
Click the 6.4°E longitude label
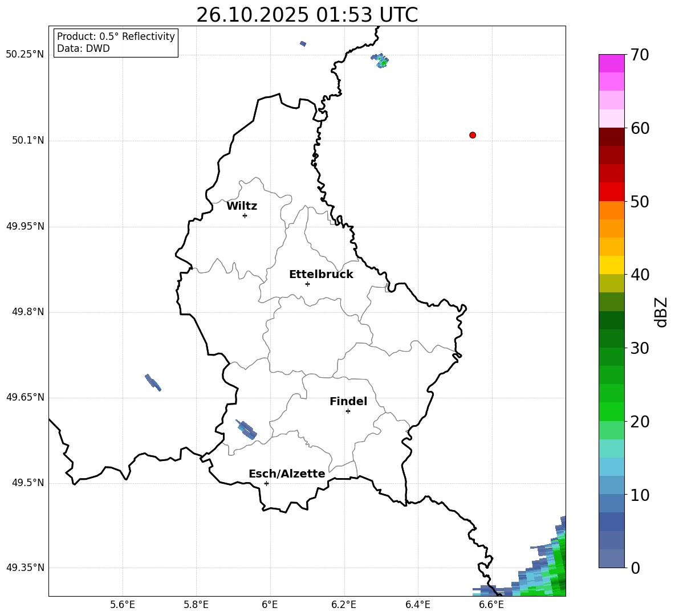click(x=417, y=605)
